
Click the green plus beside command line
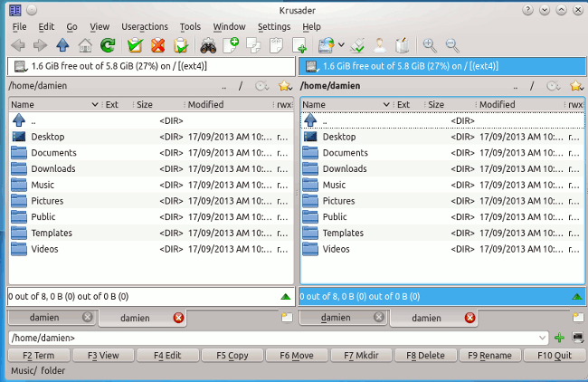pos(559,338)
